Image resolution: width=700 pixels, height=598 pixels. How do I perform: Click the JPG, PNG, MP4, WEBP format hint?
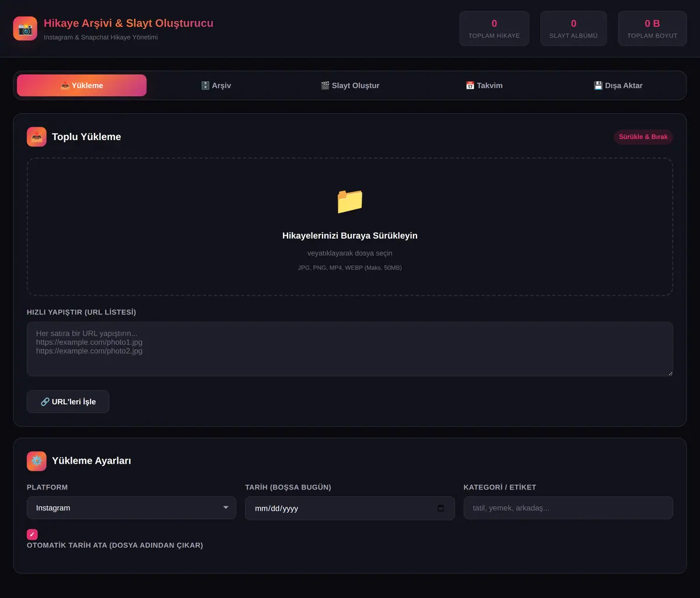coord(350,268)
